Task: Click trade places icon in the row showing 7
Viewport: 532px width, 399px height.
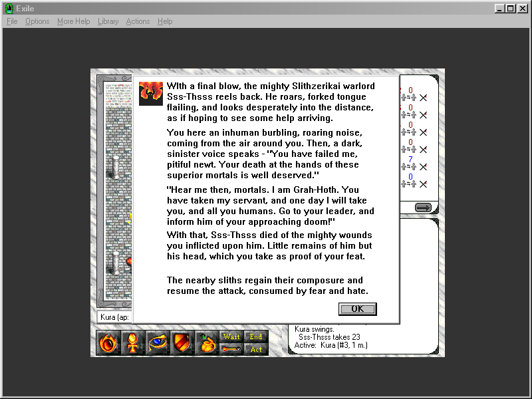Action: (408, 167)
